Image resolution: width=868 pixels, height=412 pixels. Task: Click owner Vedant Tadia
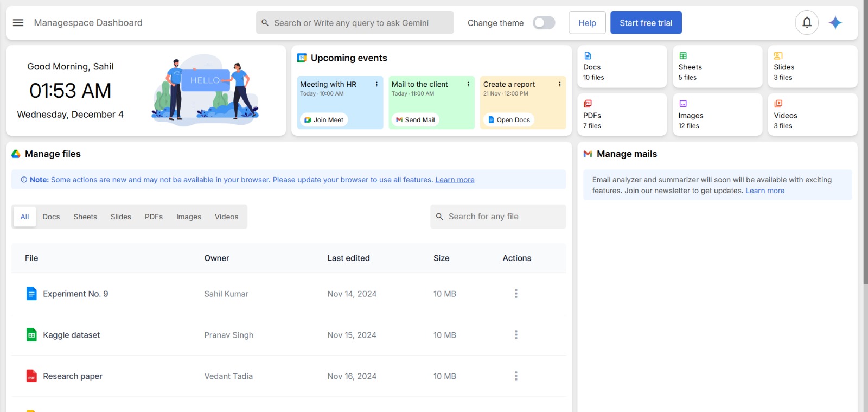click(228, 376)
